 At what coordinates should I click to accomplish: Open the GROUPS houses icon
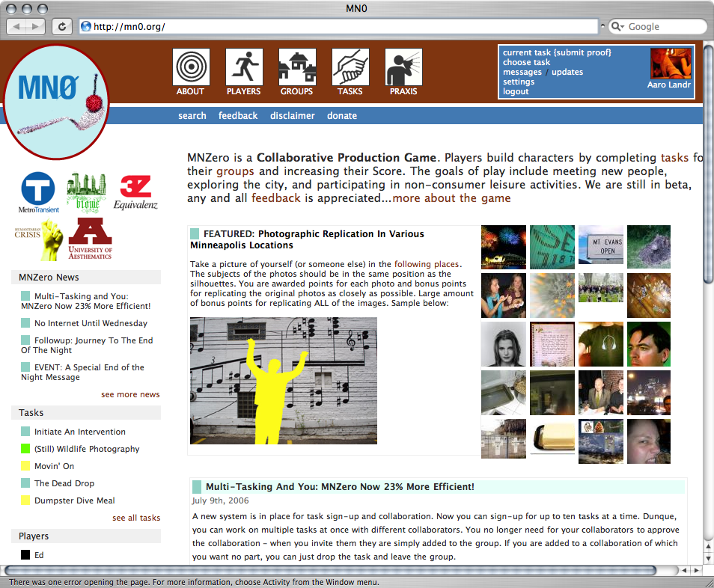tap(296, 67)
